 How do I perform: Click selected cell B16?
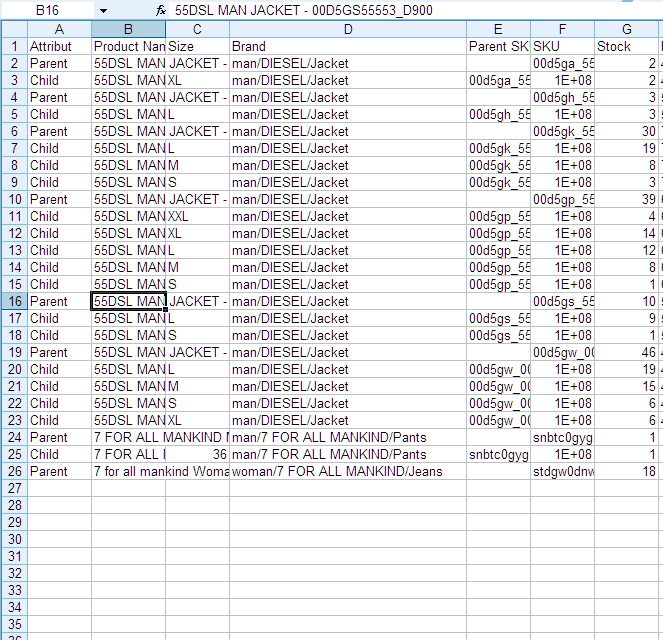[129, 301]
